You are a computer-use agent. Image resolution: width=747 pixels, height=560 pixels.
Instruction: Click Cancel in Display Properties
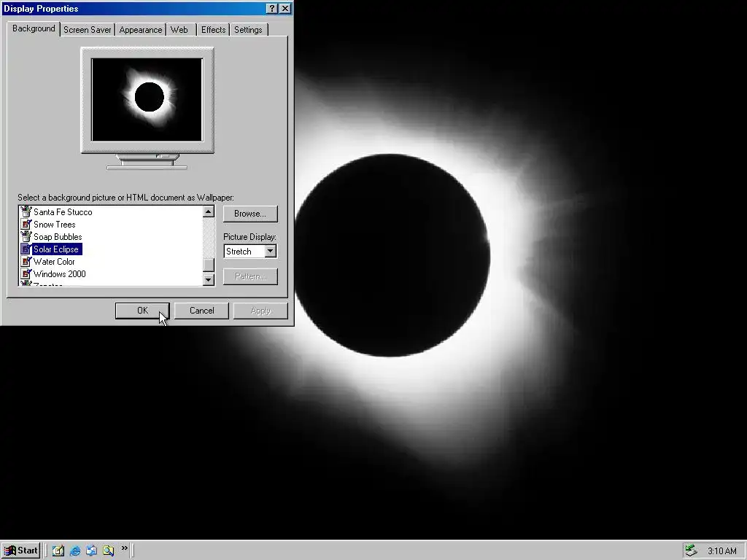pos(201,311)
